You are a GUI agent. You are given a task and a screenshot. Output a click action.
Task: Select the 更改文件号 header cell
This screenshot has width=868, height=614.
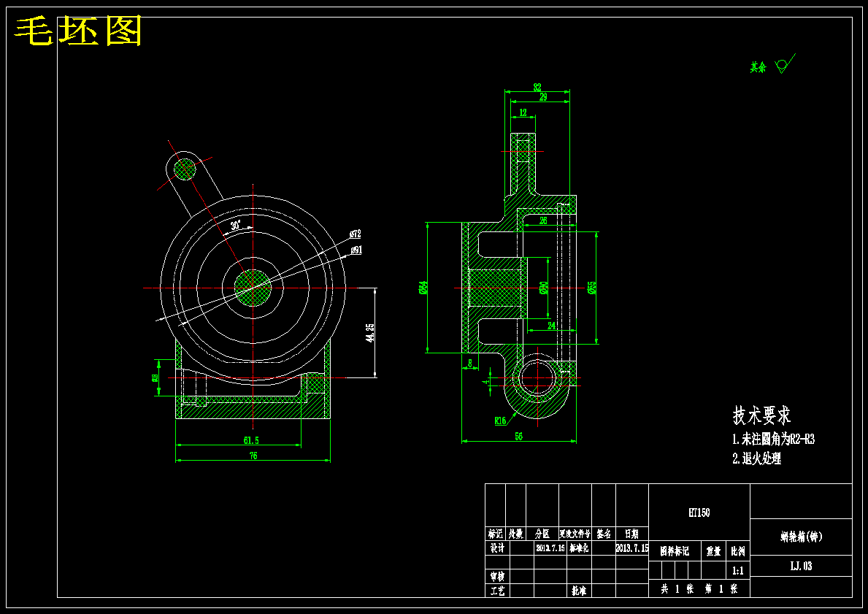(575, 534)
